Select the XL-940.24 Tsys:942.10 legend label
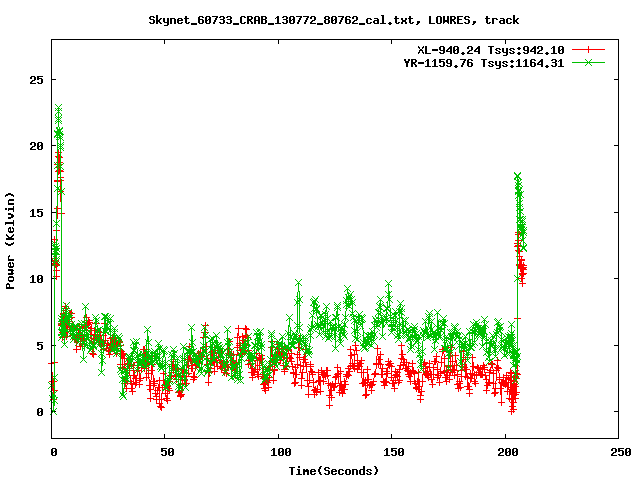The height and width of the screenshot is (480, 640). (x=491, y=50)
